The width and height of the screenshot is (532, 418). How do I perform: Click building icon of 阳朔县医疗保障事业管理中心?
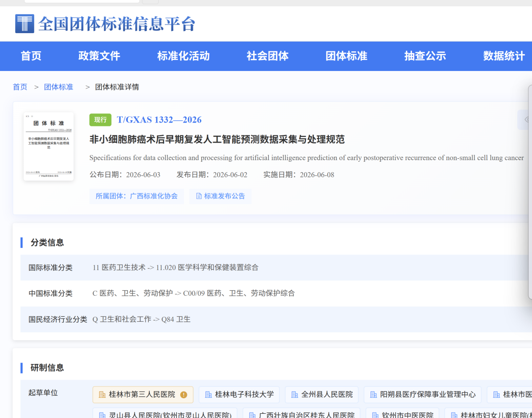tap(373, 395)
